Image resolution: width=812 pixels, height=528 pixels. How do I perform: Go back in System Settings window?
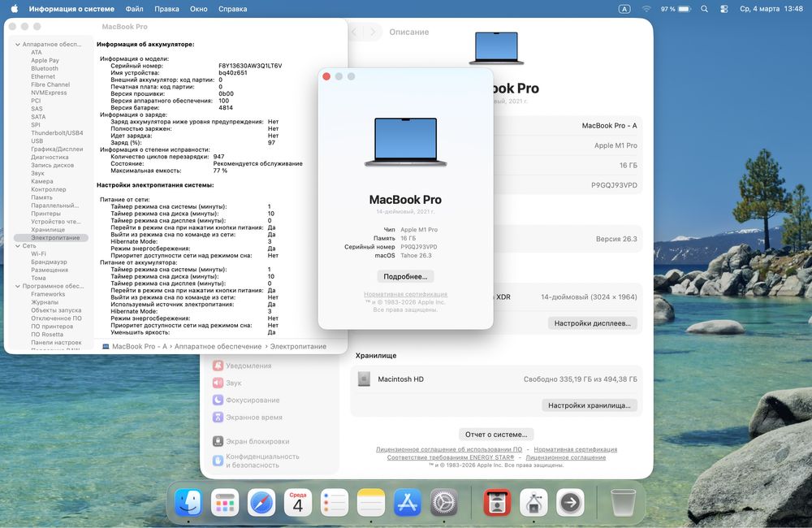point(356,32)
